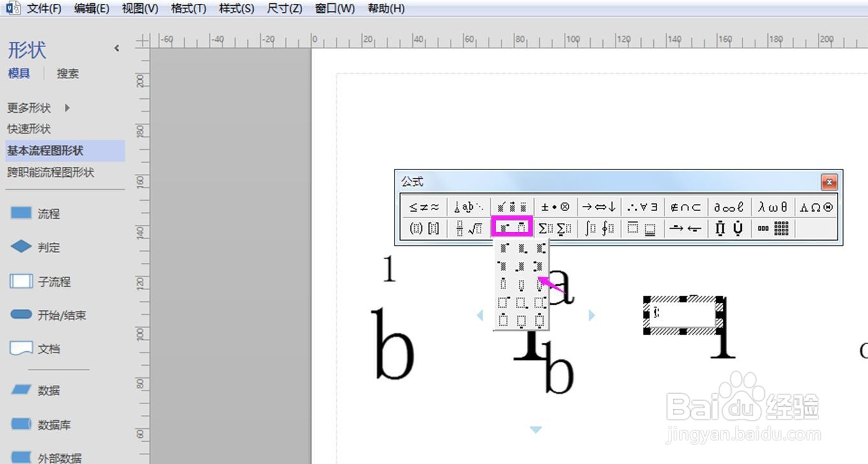
Task: Choose large-slot over-script template in last row
Action: coord(505,320)
